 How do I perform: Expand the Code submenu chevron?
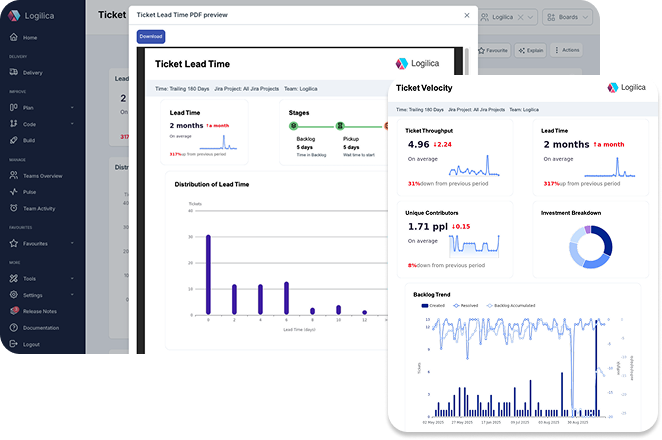[x=72, y=124]
